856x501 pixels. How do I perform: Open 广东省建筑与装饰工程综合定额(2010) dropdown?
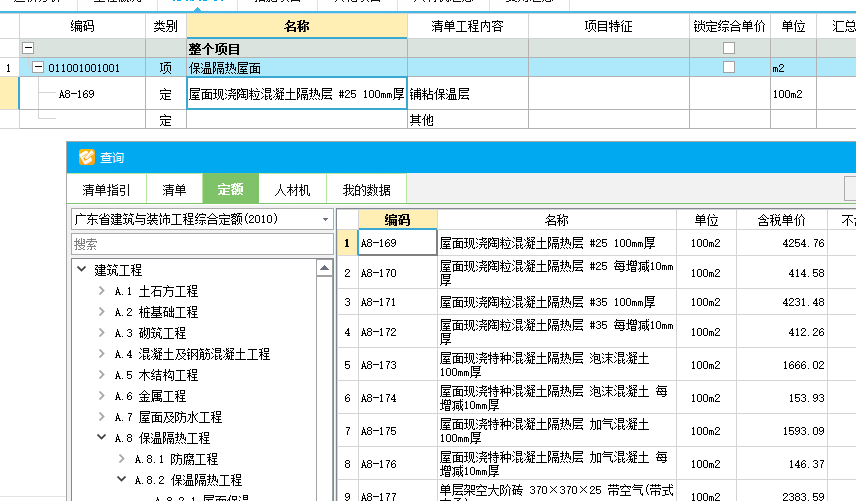point(325,219)
